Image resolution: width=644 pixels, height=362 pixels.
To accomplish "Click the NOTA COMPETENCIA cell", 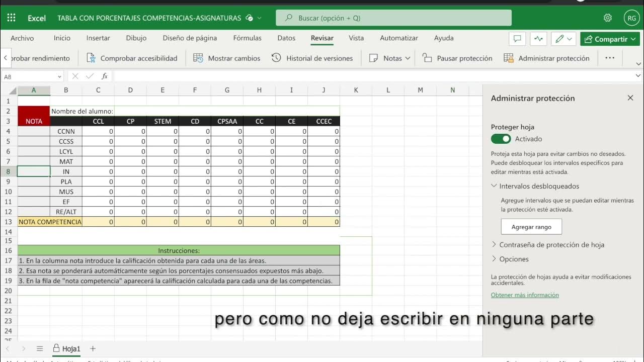I will point(50,222).
